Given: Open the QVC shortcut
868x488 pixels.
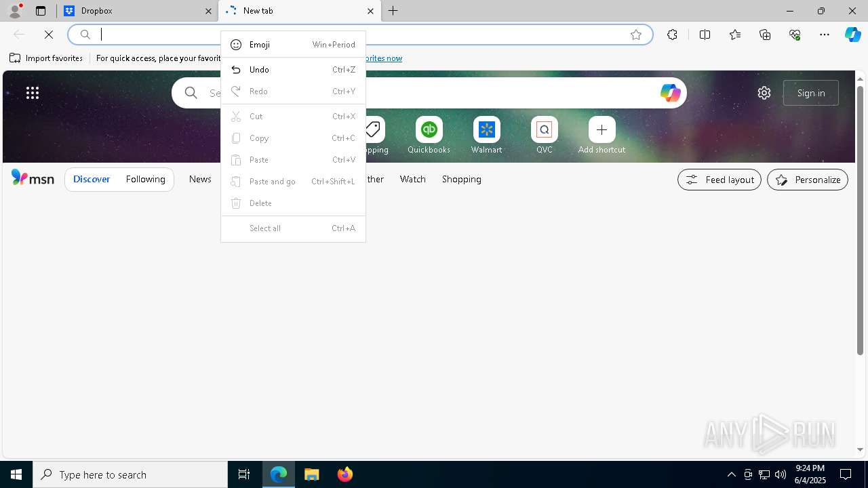Looking at the screenshot, I should tap(544, 136).
